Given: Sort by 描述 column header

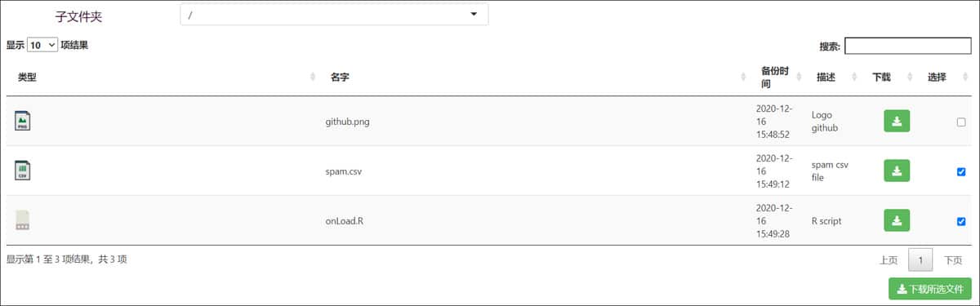Looking at the screenshot, I should point(826,78).
